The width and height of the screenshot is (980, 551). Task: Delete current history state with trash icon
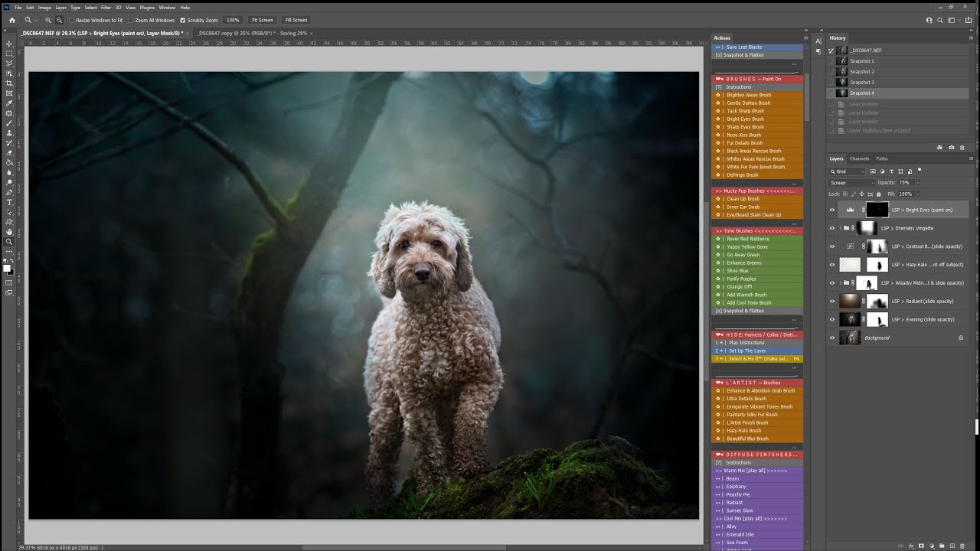click(x=962, y=148)
